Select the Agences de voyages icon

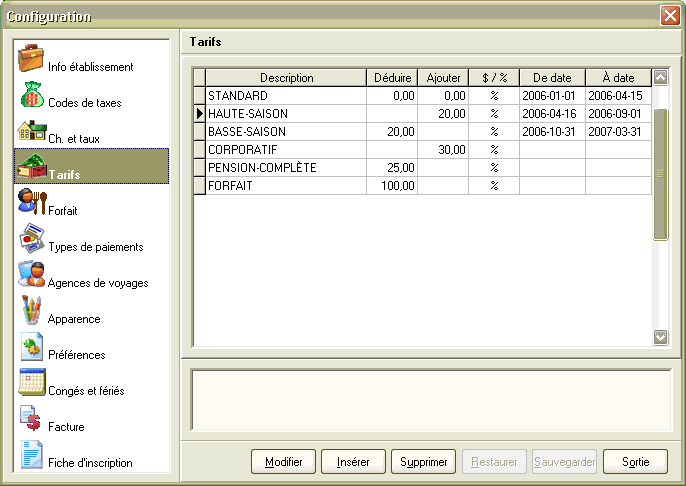(x=31, y=276)
